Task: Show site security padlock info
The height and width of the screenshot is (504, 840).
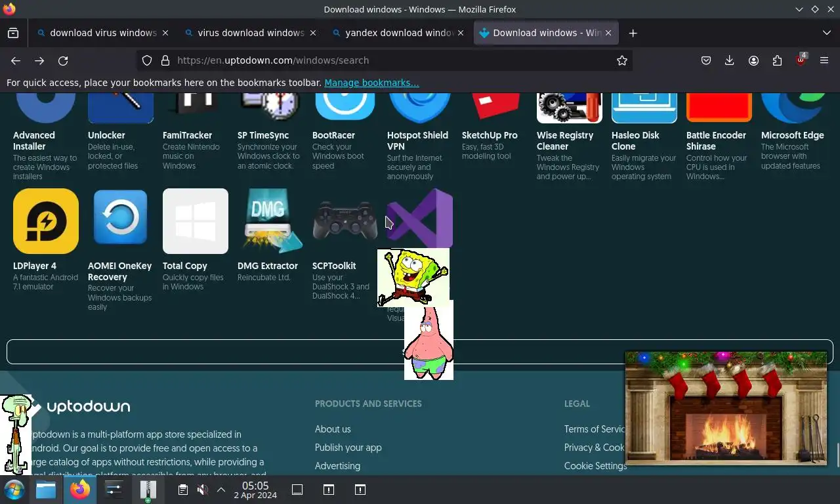Action: click(x=165, y=60)
